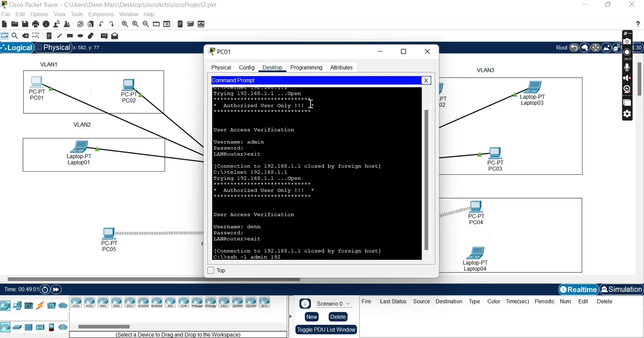This screenshot has height=338, width=644.
Task: Add a Simple PDU envelope
Action: click(104, 36)
